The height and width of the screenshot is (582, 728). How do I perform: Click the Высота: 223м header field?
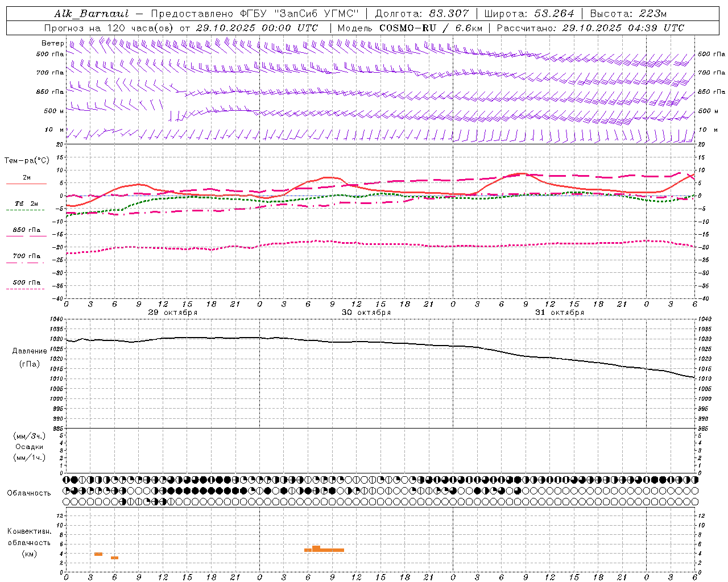pyautogui.click(x=628, y=14)
